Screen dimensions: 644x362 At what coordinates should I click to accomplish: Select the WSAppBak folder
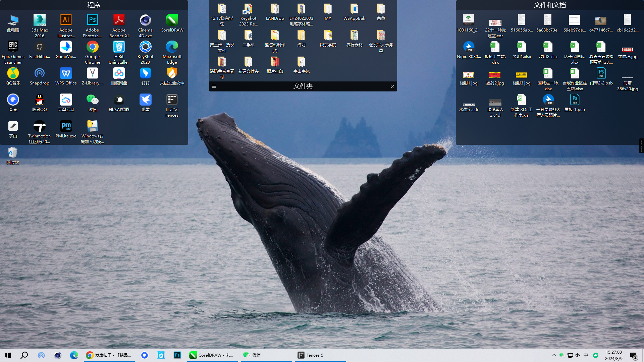click(355, 12)
